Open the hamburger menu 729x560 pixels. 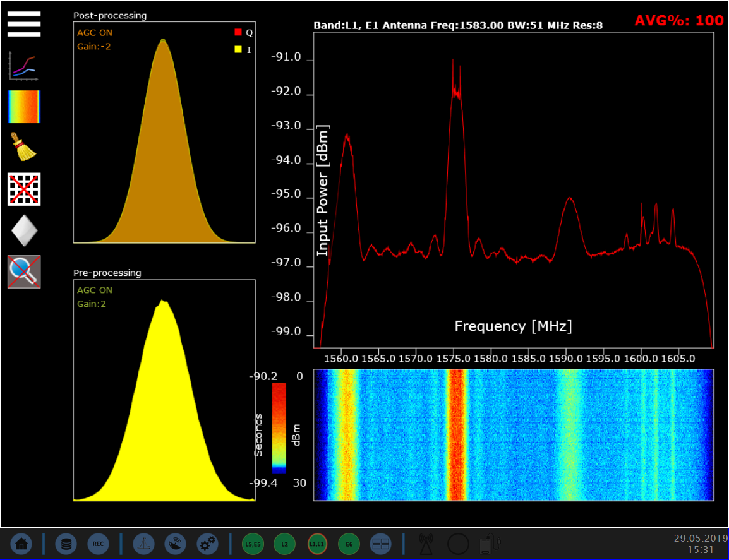tap(24, 24)
